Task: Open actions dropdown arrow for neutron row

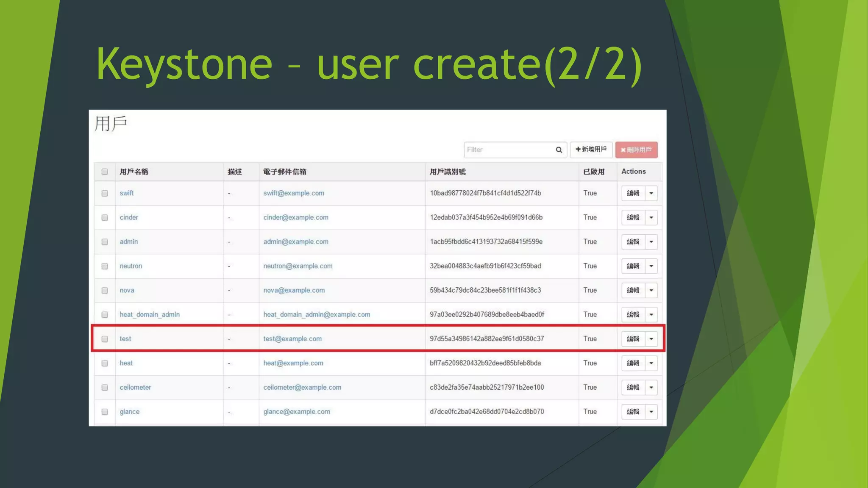Action: [x=651, y=266]
